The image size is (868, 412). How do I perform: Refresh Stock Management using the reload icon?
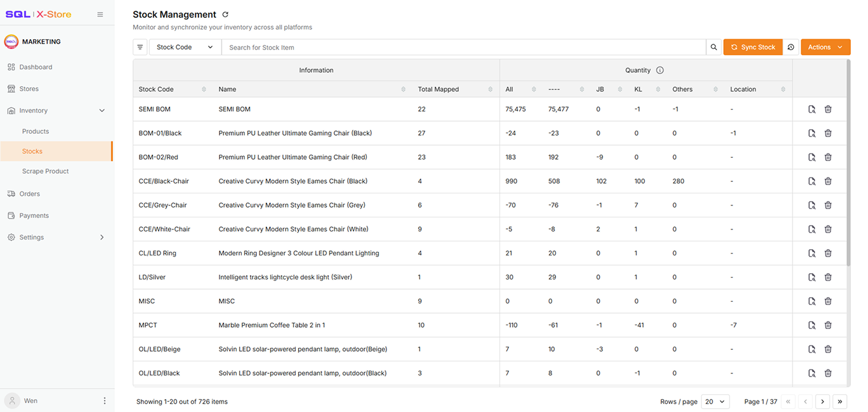pos(225,15)
